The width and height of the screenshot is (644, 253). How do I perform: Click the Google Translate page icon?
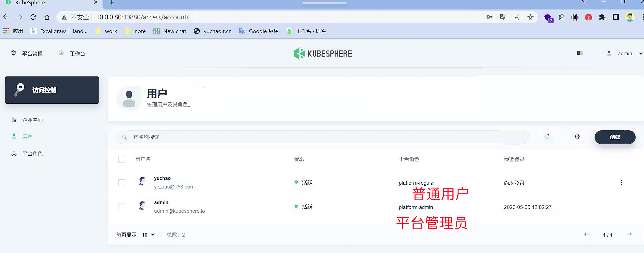coord(503,17)
